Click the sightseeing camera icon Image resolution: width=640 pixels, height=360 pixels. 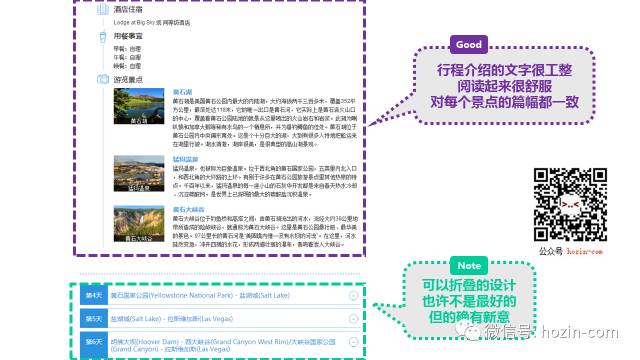(103, 79)
